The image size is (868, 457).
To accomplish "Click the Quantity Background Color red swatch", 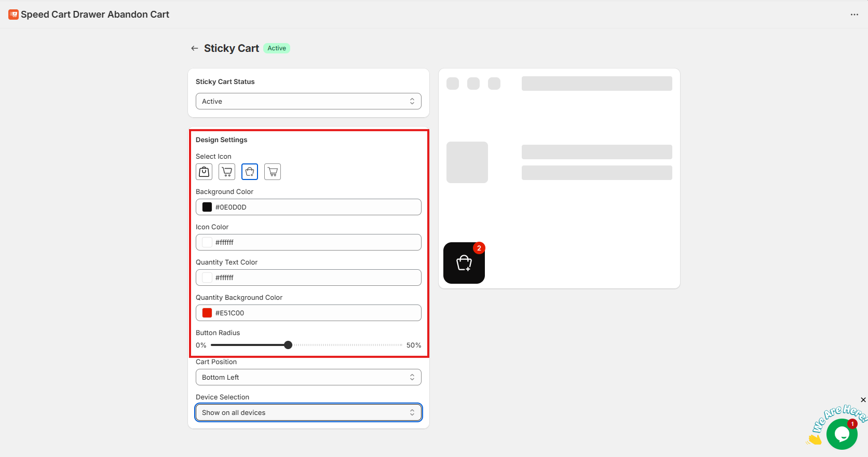I will tap(207, 313).
